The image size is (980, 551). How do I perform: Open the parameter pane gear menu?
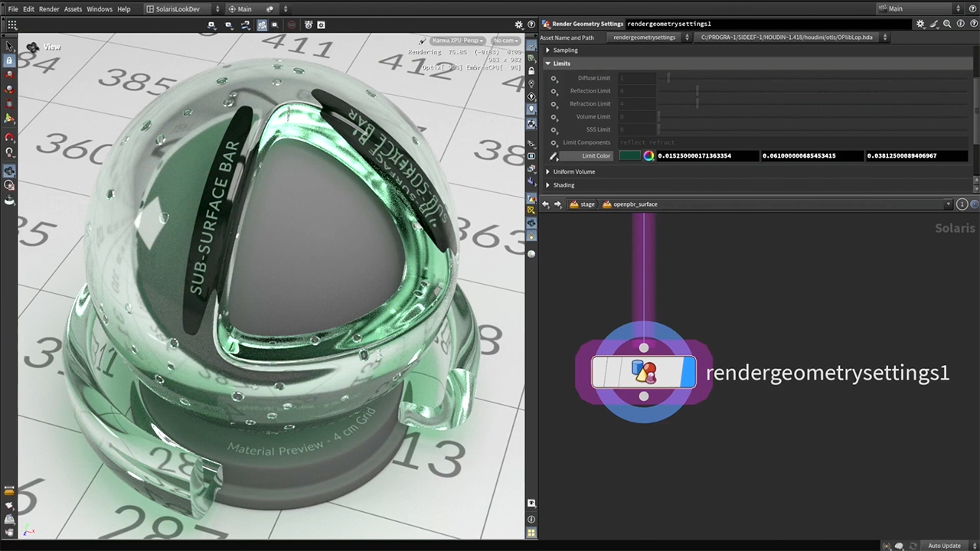pos(920,24)
